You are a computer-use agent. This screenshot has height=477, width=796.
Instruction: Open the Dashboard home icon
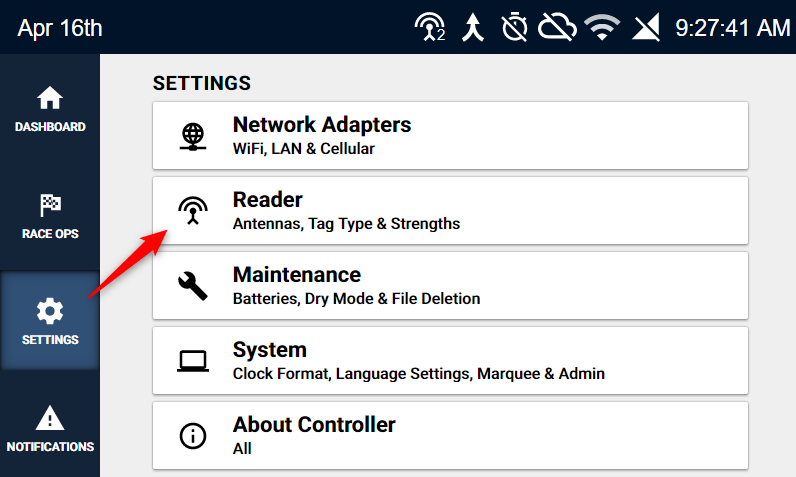click(x=50, y=98)
